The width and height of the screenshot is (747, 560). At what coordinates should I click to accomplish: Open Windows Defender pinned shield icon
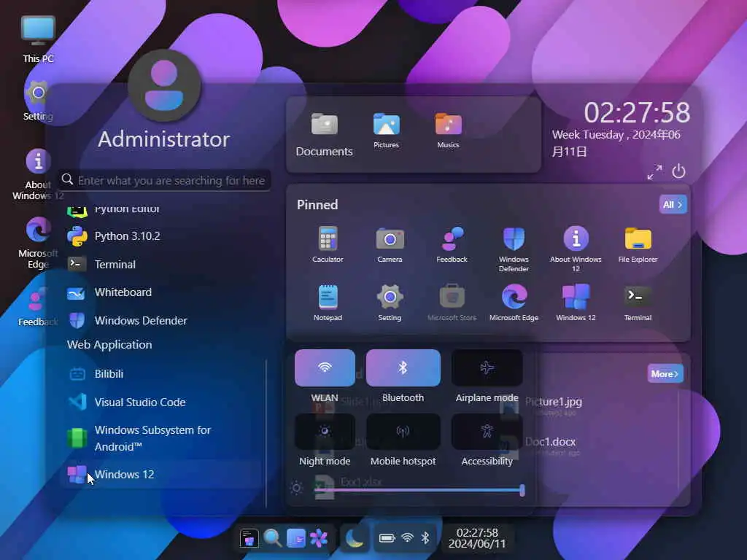514,249
